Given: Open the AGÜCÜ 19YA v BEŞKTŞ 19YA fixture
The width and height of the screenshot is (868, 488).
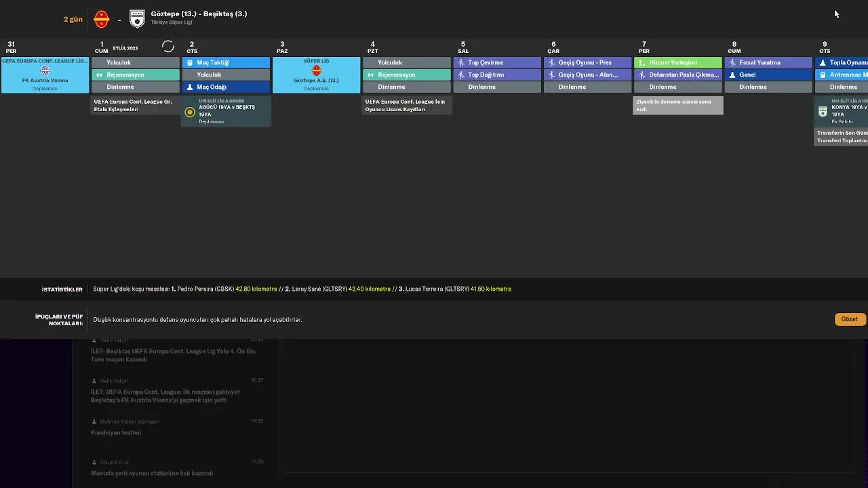Looking at the screenshot, I should pos(226,111).
